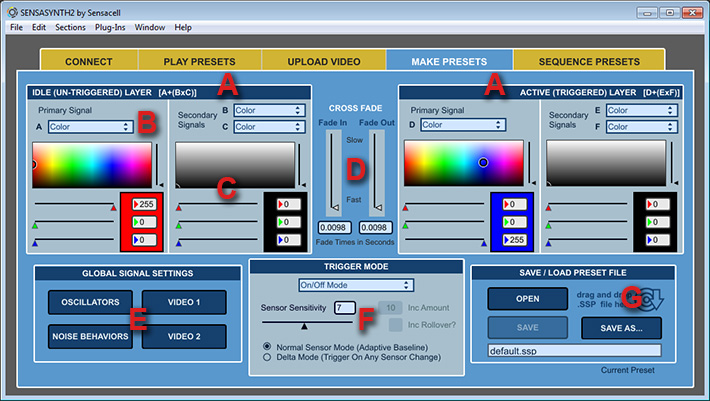Screen dimensions: 710x401
Task: Click active secondary signal blue value field
Action: 657,240
